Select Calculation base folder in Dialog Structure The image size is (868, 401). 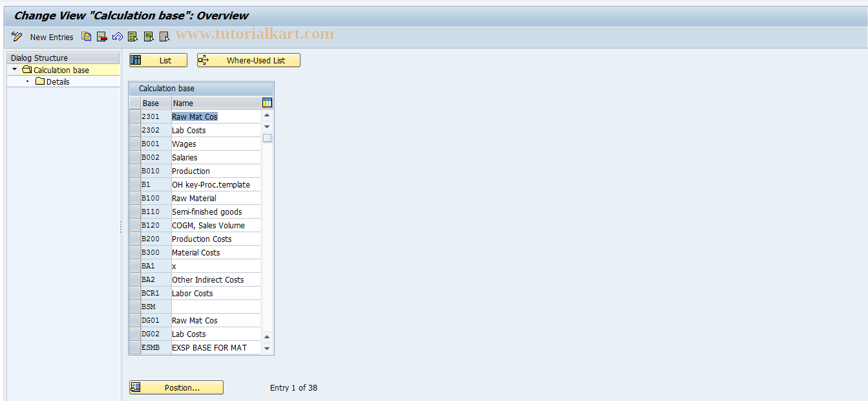pyautogui.click(x=56, y=70)
